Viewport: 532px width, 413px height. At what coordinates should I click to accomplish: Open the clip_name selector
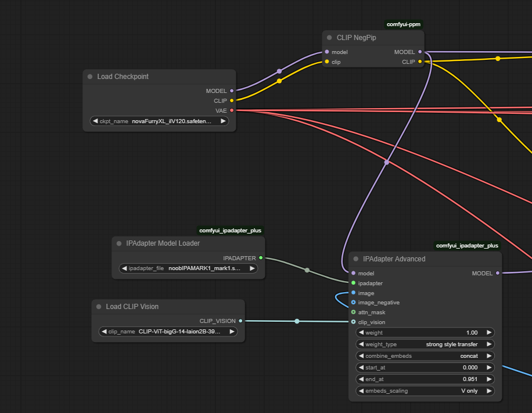(168, 332)
